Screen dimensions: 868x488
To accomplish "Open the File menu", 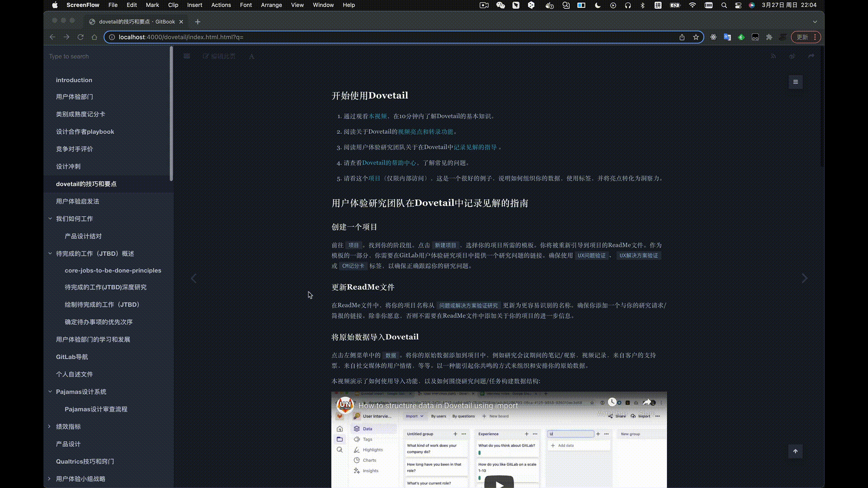I will point(113,5).
